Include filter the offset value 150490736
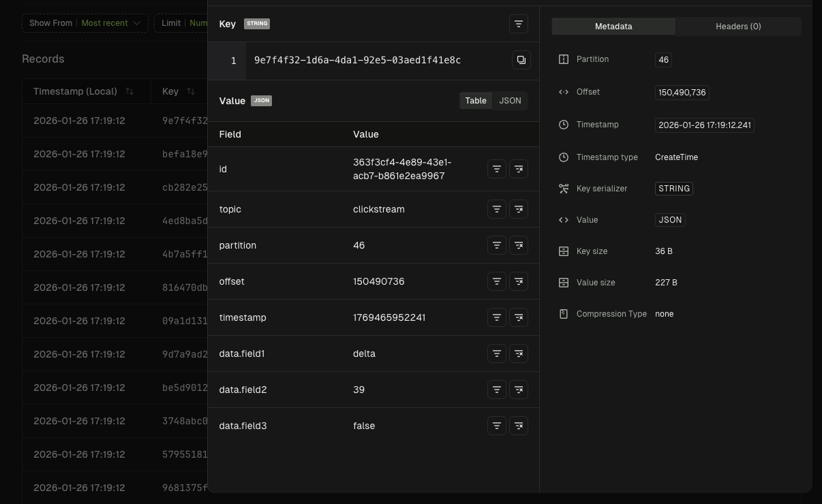Screen dimensions: 822x504 pyautogui.click(x=496, y=281)
